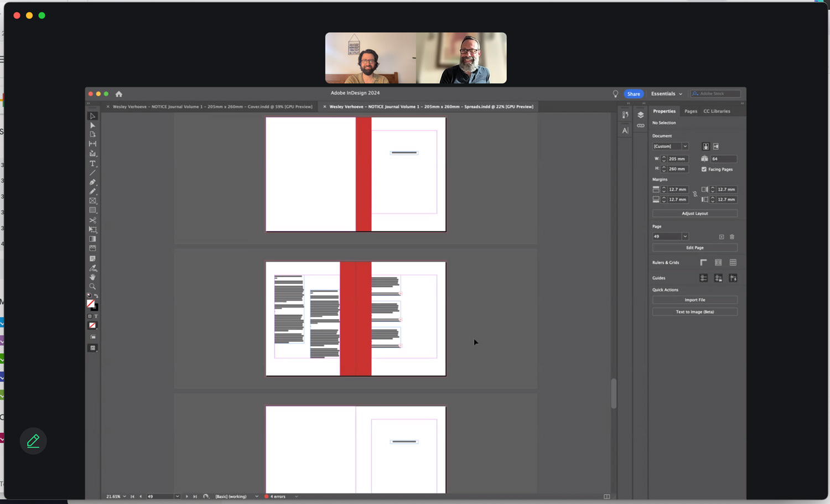The height and width of the screenshot is (504, 830).
Task: Select the Line tool
Action: (92, 173)
